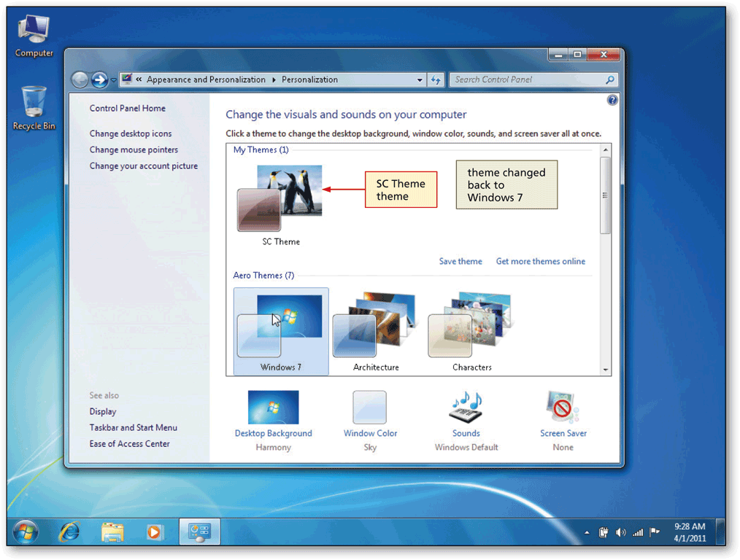740x560 pixels.
Task: Open Ease of Access Center link
Action: 129,443
